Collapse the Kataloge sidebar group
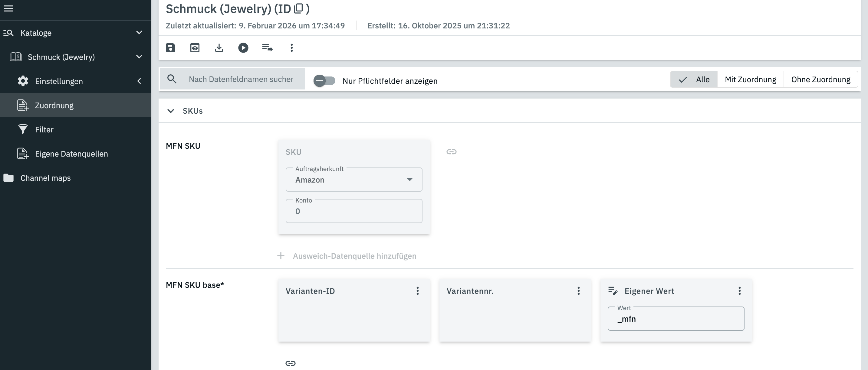Screen dimensions: 868x370 click(x=139, y=33)
